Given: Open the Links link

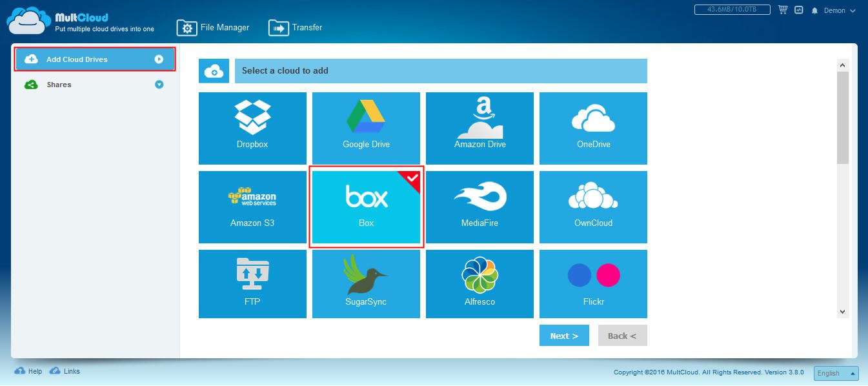Looking at the screenshot, I should coord(72,372).
